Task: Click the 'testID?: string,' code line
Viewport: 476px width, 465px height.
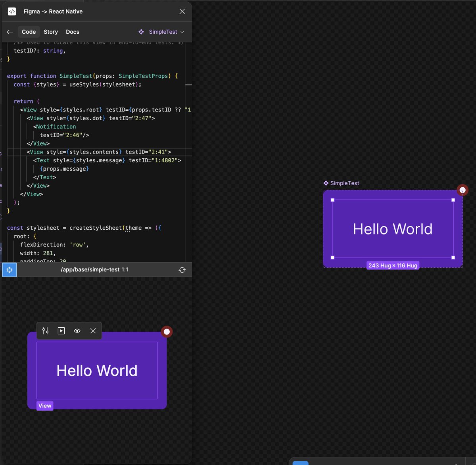Action: coord(40,51)
